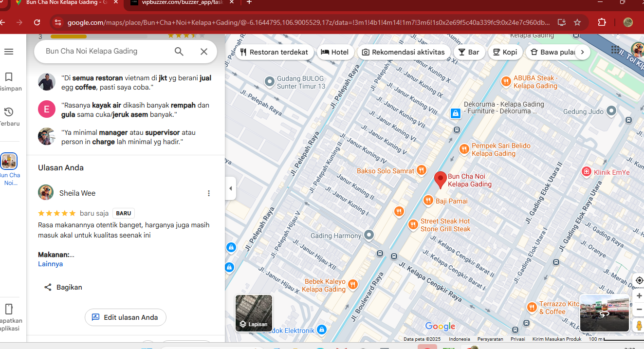The height and width of the screenshot is (349, 644).
Task: Click the Kirim Masukan Produk link
Action: [557, 339]
